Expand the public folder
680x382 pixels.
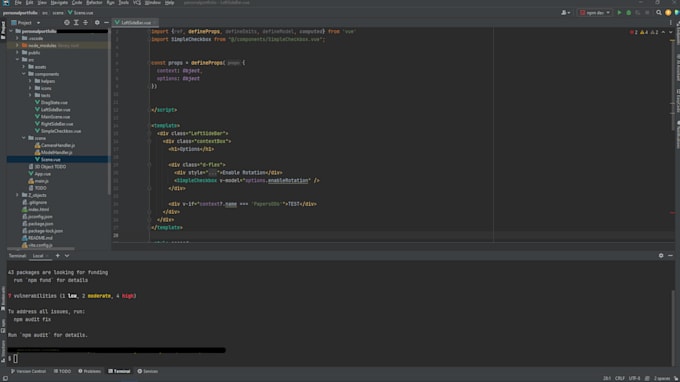point(17,52)
